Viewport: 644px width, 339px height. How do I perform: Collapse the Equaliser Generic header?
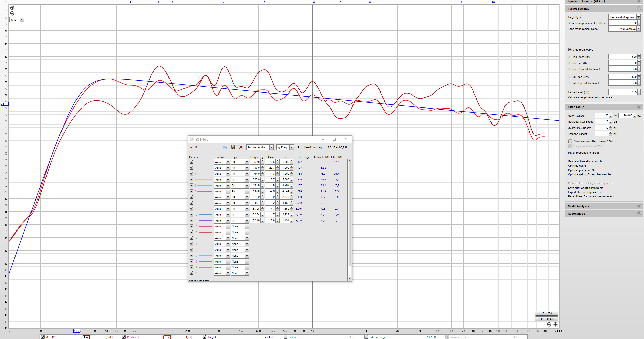point(639,1)
